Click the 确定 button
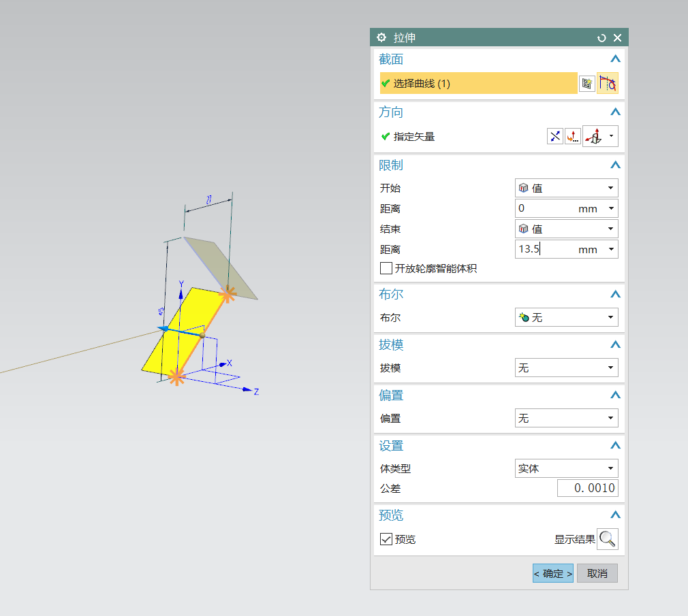Viewport: 688px width, 616px height. pos(553,573)
